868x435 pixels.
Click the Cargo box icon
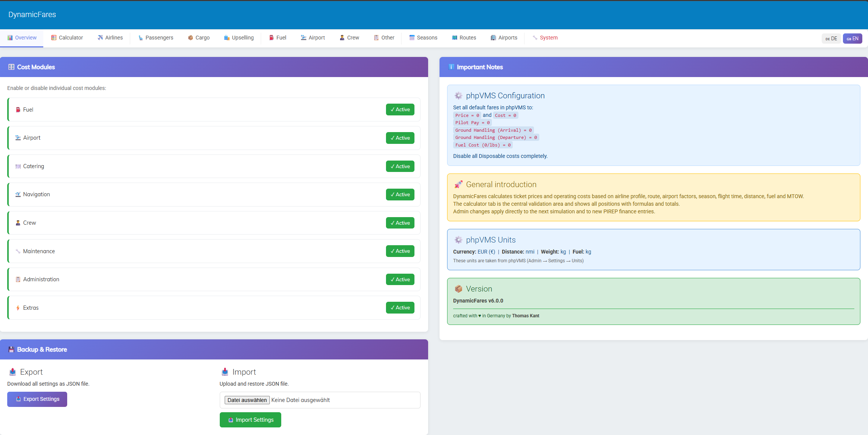[x=191, y=38]
